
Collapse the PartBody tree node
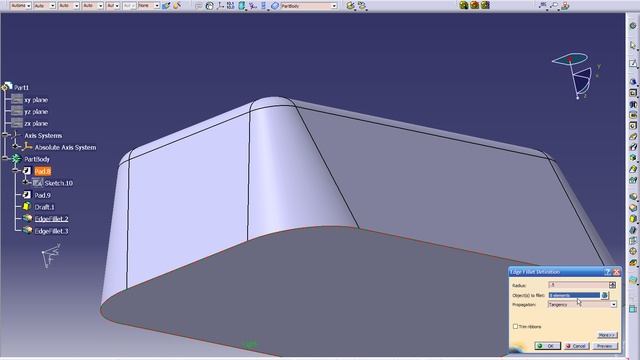tap(5, 159)
